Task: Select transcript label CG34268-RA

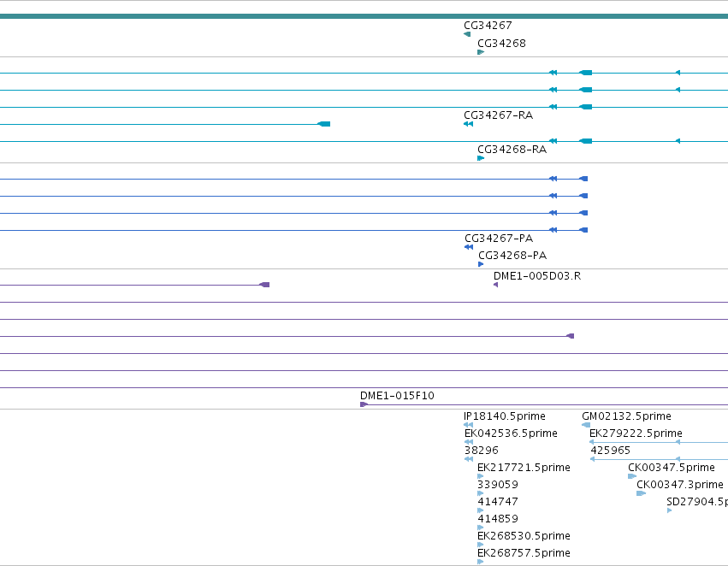Action: [512, 150]
